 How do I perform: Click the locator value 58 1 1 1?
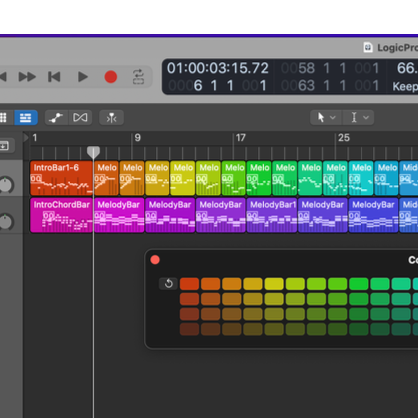330,68
